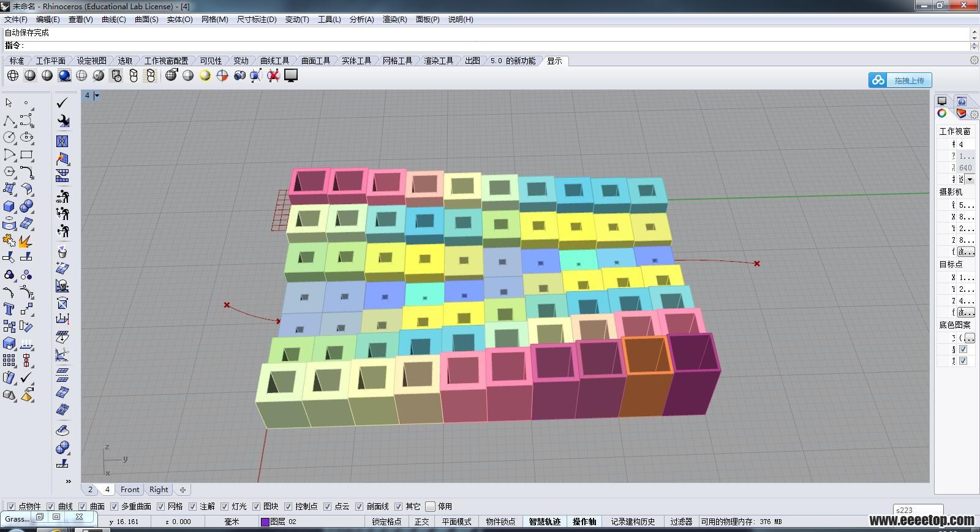Image resolution: width=980 pixels, height=532 pixels.
Task: Click 记录建构历史 in status bar
Action: 633,522
